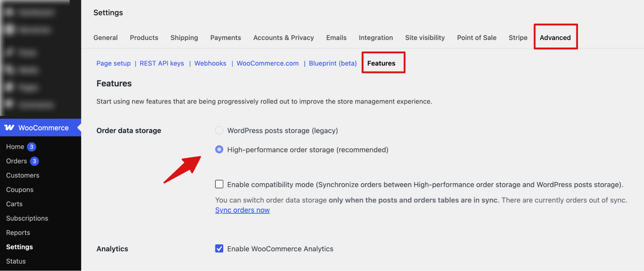644x271 pixels.
Task: Open the Shipping tab
Action: point(184,38)
